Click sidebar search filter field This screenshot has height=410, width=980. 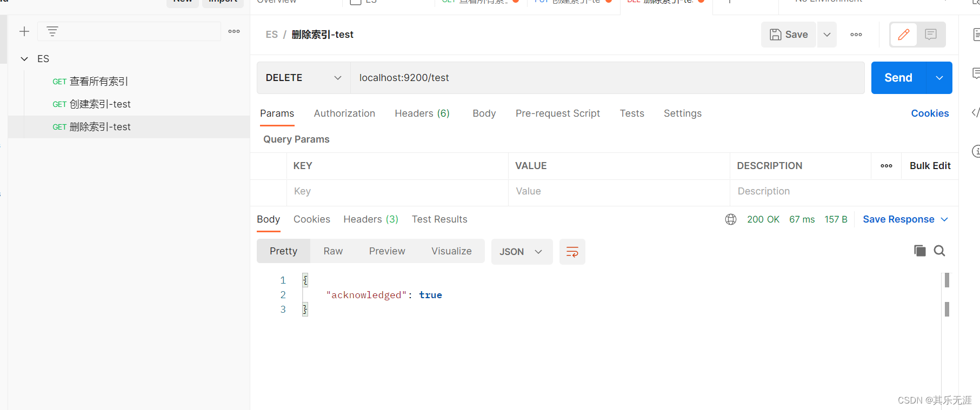[129, 31]
